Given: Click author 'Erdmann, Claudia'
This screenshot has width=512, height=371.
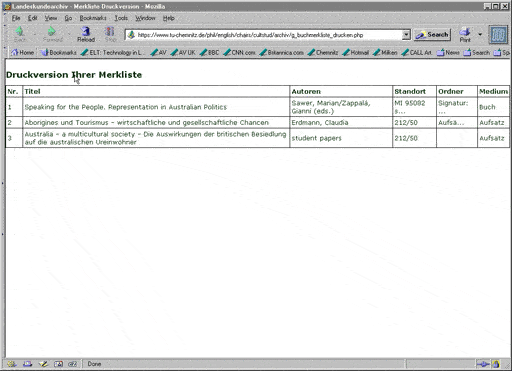Looking at the screenshot, I should click(320, 122).
